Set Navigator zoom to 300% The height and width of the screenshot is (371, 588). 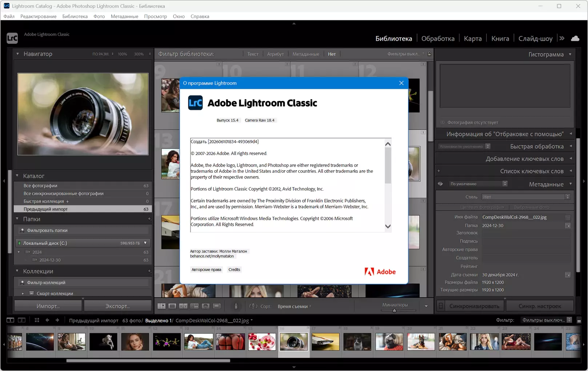tap(139, 54)
